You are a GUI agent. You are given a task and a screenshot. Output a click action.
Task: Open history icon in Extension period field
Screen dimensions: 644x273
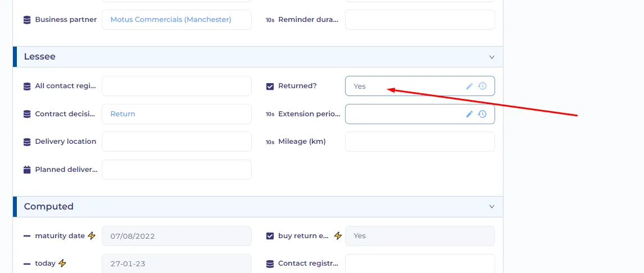pyautogui.click(x=483, y=114)
